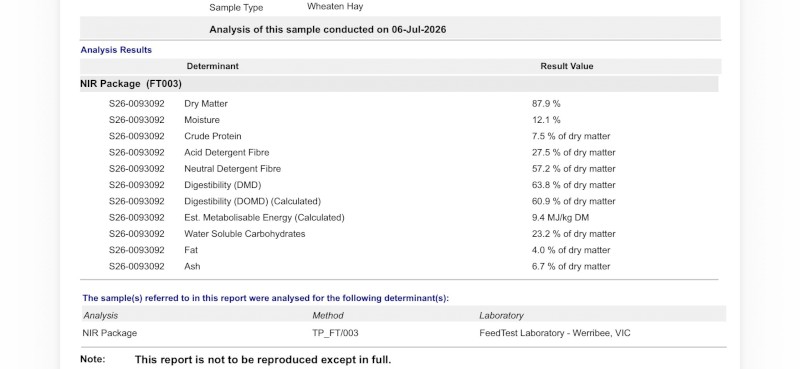Select the value '27.5 % of dry matter'
The image size is (800, 369).
(x=573, y=153)
